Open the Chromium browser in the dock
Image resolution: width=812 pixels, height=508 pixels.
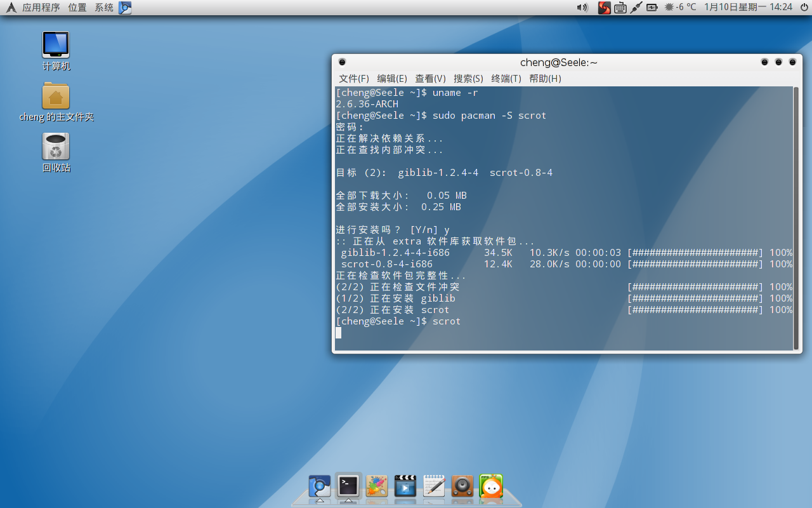[320, 486]
